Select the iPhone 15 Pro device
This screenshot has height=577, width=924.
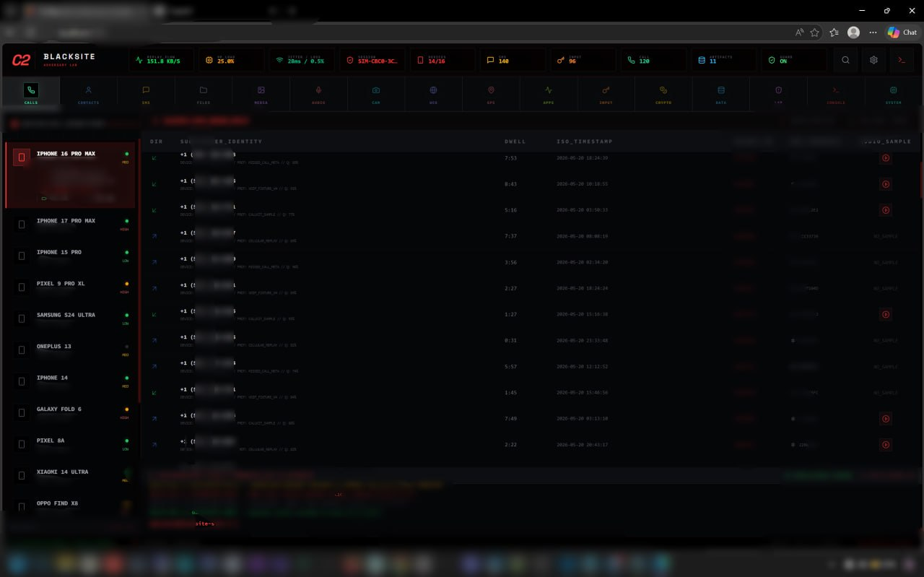[x=71, y=256]
